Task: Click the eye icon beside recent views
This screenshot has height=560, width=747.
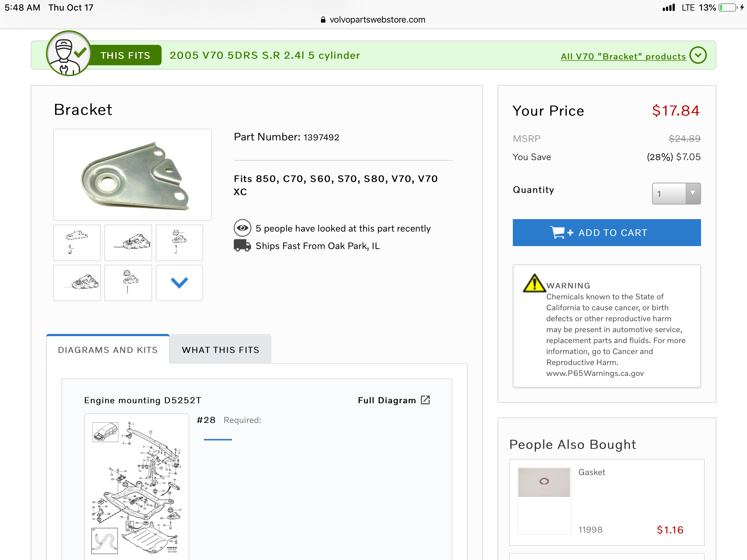Action: 242,228
